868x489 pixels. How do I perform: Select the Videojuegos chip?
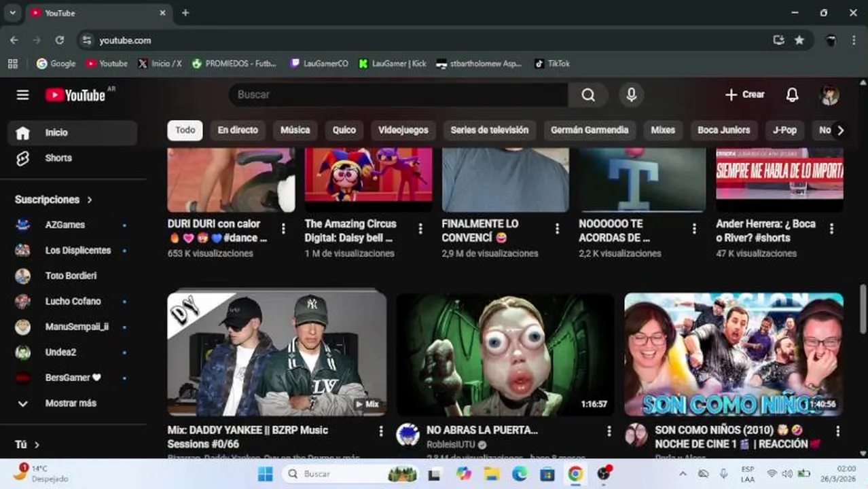tap(403, 130)
